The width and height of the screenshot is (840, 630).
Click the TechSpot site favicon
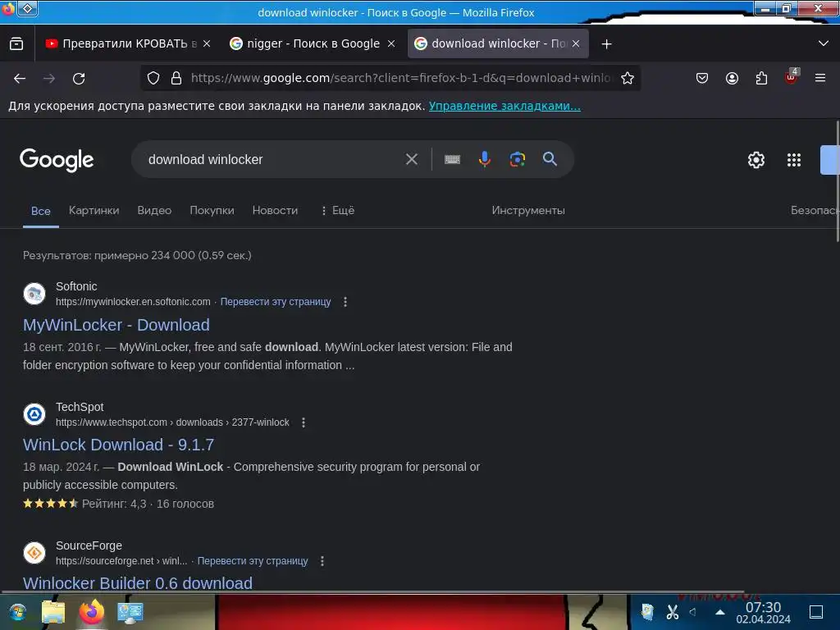(34, 414)
